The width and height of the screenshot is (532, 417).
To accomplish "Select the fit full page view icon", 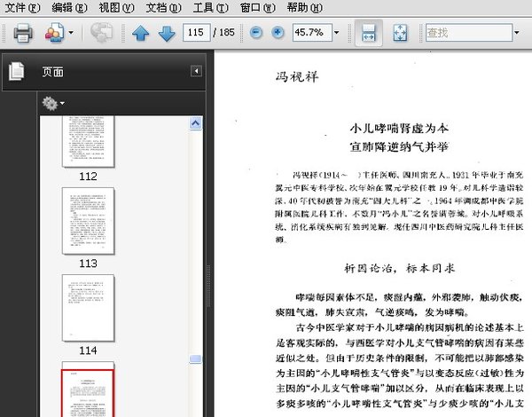I will (399, 34).
